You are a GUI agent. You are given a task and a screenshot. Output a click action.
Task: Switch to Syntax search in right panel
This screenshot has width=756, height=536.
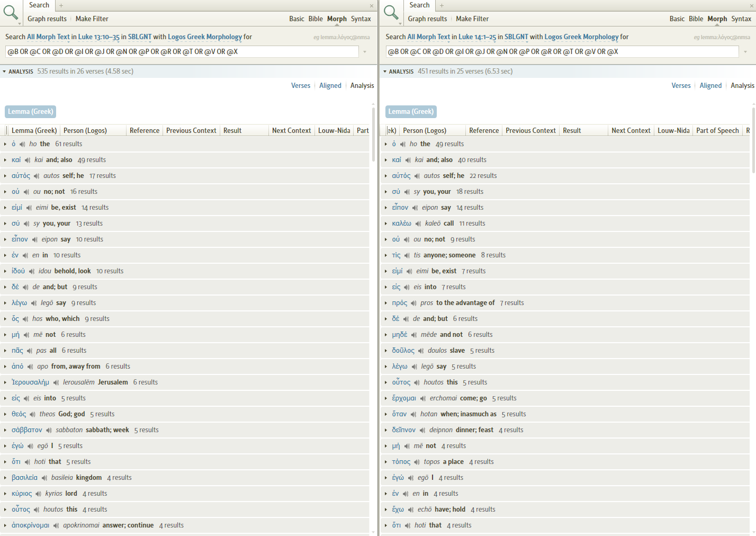point(741,19)
